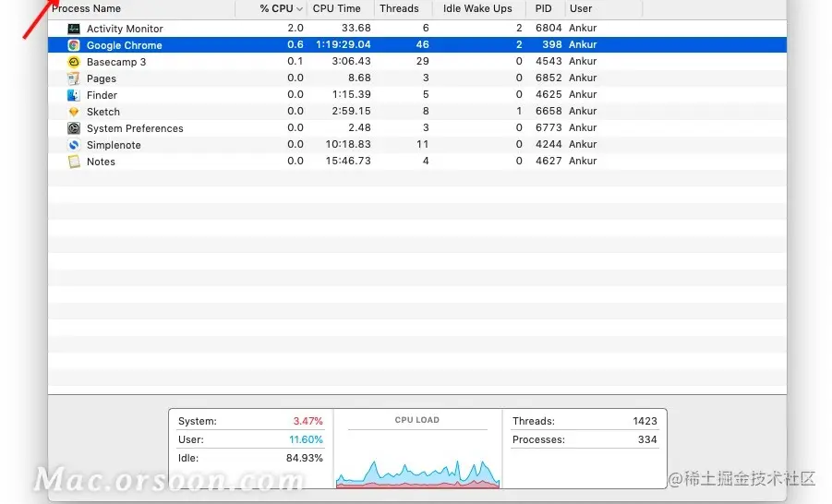
Task: Click PID 6773 cell
Action: click(x=549, y=127)
